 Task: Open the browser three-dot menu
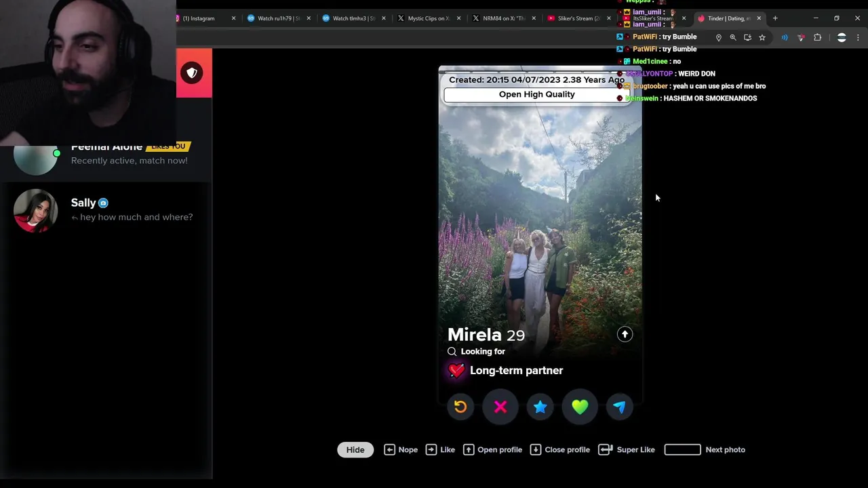point(859,38)
